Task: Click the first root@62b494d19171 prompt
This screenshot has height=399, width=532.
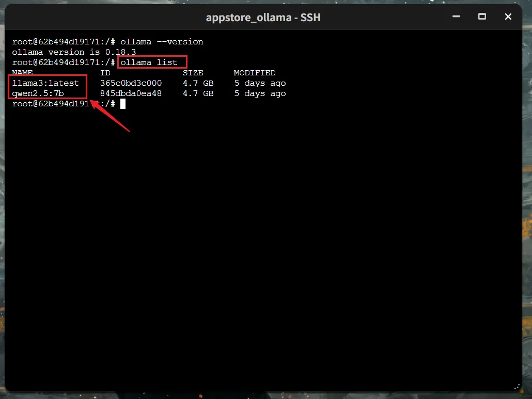Action: (x=64, y=42)
